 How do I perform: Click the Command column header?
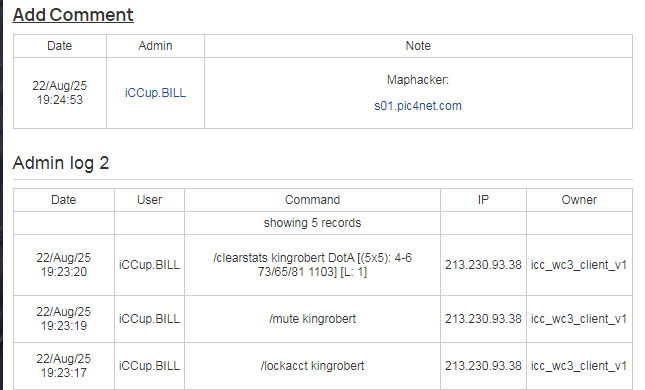tap(313, 200)
